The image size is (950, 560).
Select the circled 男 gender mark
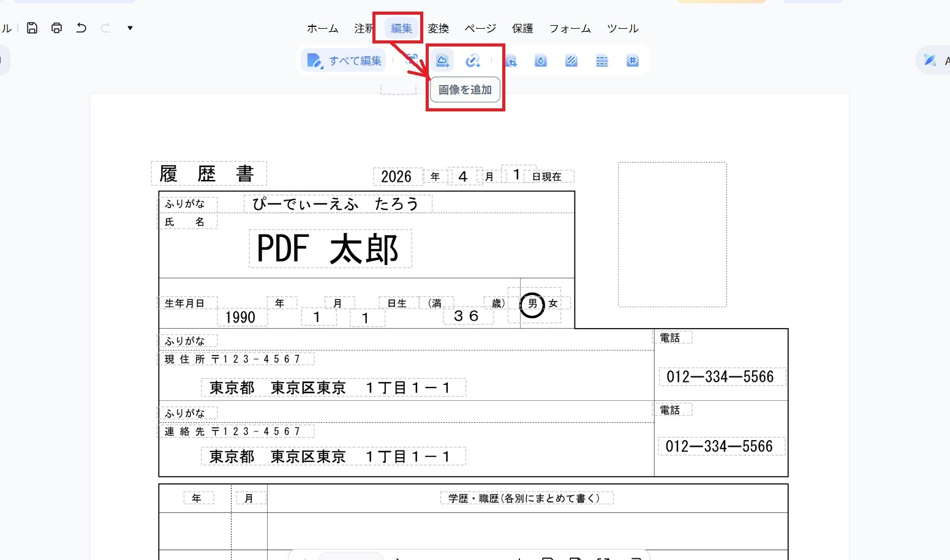(532, 305)
